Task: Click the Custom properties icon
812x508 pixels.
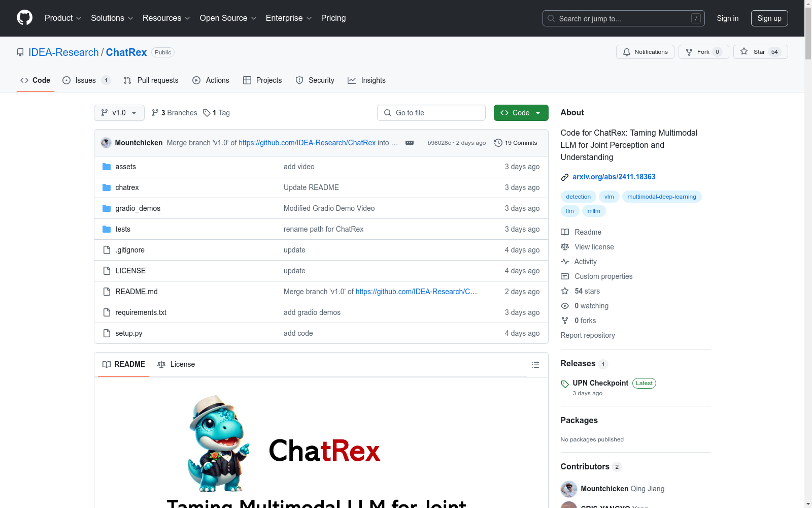Action: [x=565, y=276]
